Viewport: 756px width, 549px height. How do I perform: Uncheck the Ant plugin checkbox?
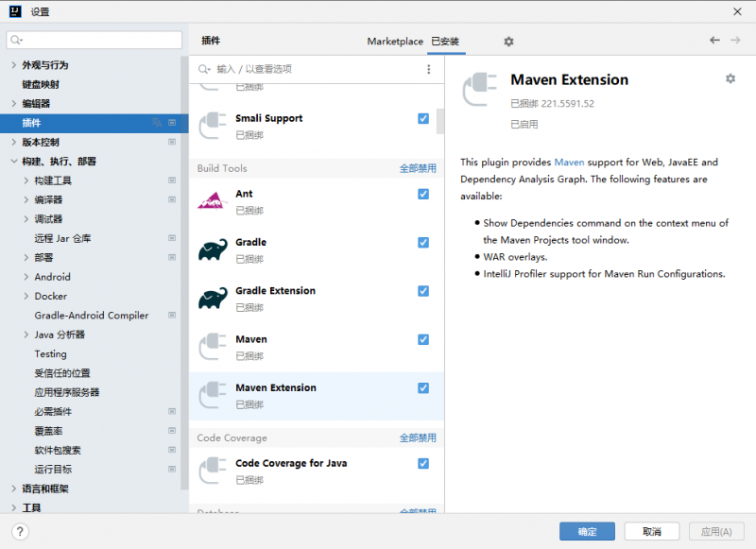click(423, 194)
